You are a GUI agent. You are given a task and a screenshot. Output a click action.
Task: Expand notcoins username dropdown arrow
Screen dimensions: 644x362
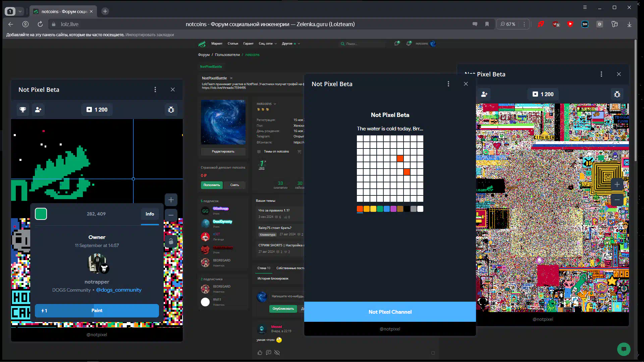point(275,104)
